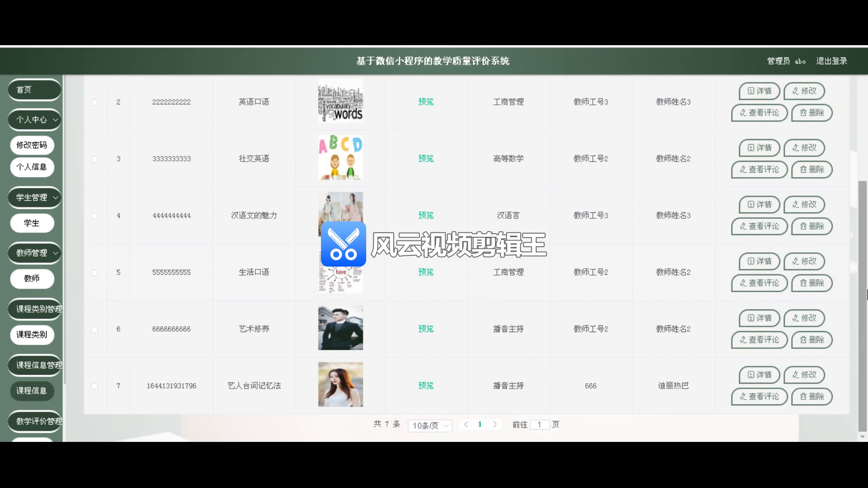Open details for 社交英语 course

[759, 148]
